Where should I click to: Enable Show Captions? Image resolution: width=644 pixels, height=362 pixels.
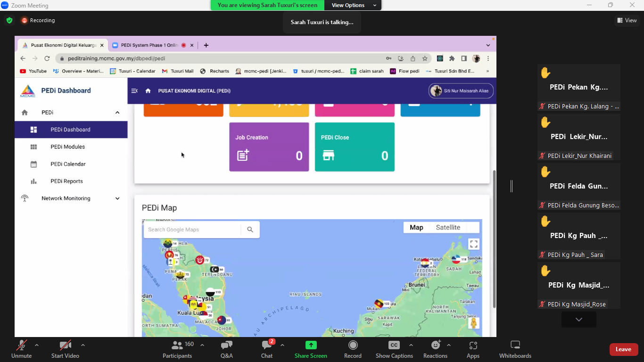(394, 350)
